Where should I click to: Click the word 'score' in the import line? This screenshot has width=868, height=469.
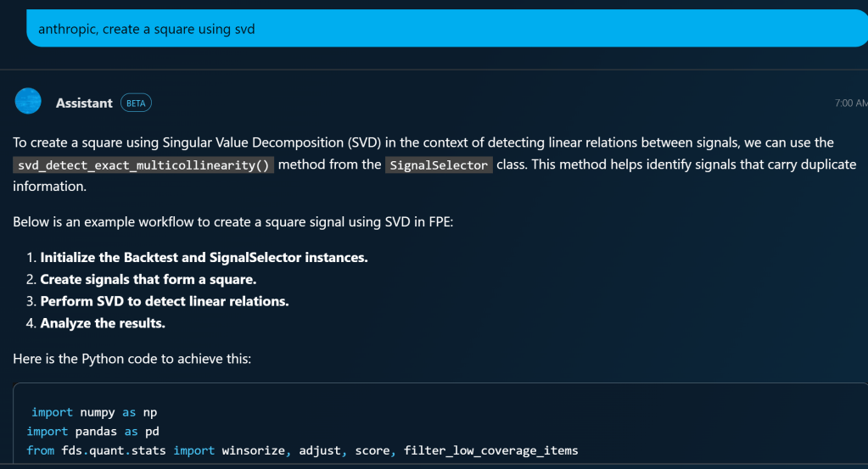tap(371, 450)
